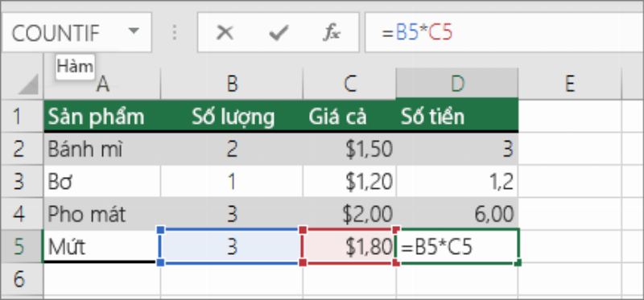Click the 'Số lượng' header cell

[232, 116]
